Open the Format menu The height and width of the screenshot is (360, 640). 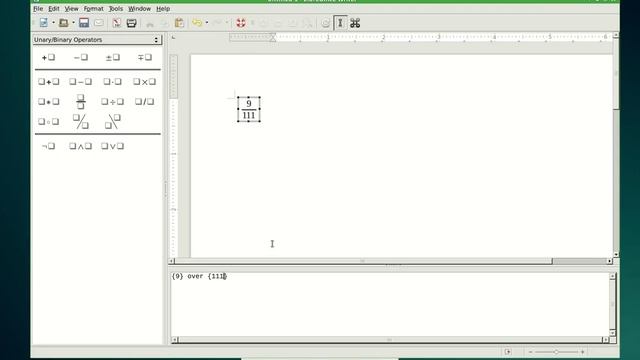click(x=93, y=9)
